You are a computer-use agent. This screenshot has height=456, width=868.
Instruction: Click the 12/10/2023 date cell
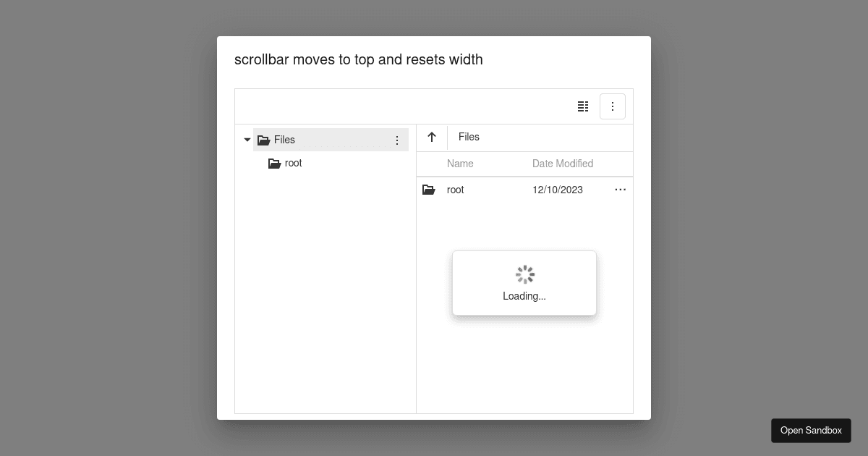[558, 190]
